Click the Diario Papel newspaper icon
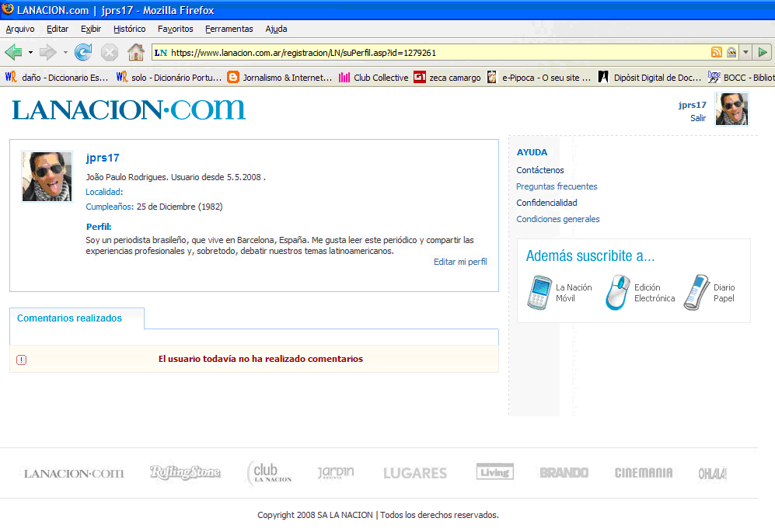 (697, 293)
